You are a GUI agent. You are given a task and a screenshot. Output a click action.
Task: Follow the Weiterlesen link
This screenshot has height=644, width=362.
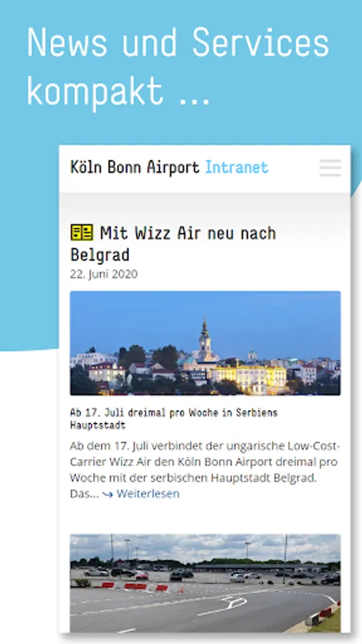coord(148,494)
